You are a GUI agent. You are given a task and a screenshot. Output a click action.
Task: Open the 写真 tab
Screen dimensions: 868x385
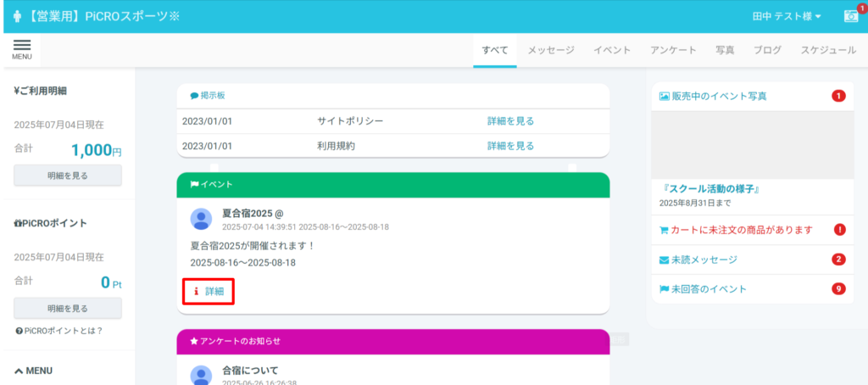click(x=726, y=50)
